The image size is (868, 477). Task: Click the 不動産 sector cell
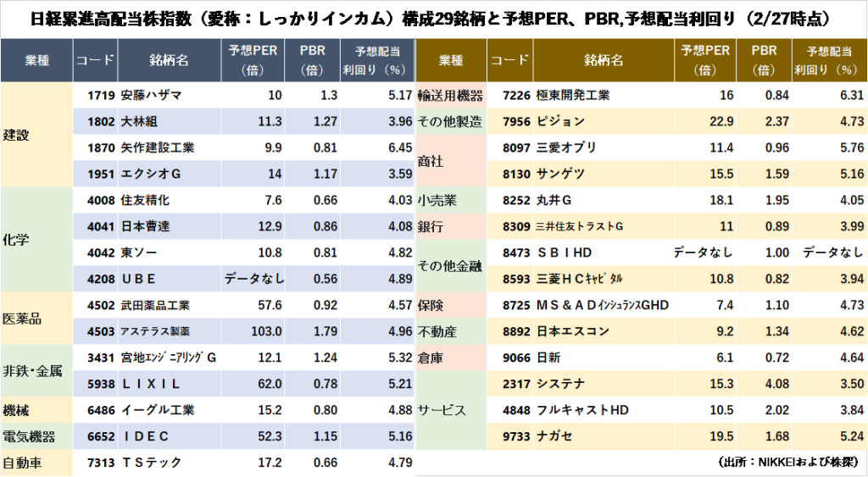451,331
